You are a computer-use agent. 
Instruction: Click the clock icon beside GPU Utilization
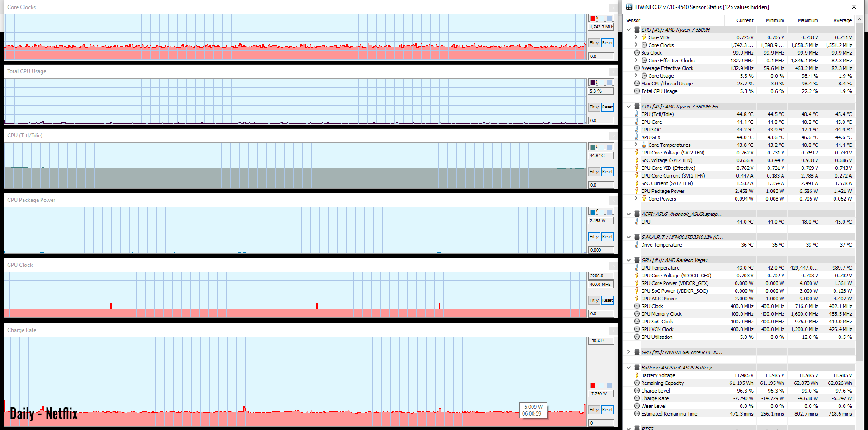tap(637, 337)
